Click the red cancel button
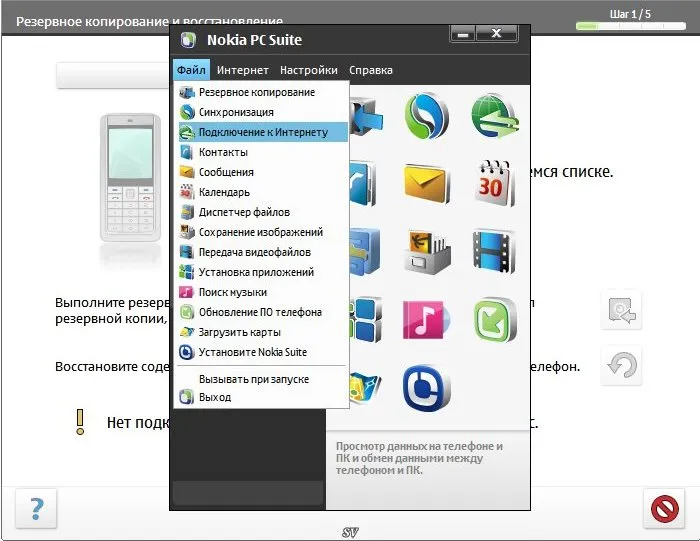The image size is (700, 541). [x=664, y=509]
